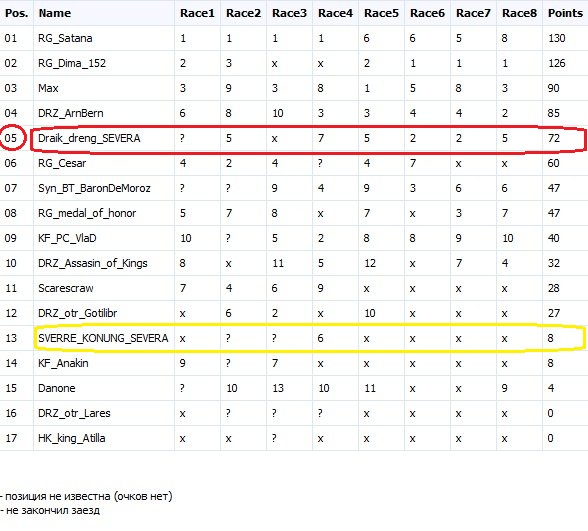Select the Name column header

[55, 13]
